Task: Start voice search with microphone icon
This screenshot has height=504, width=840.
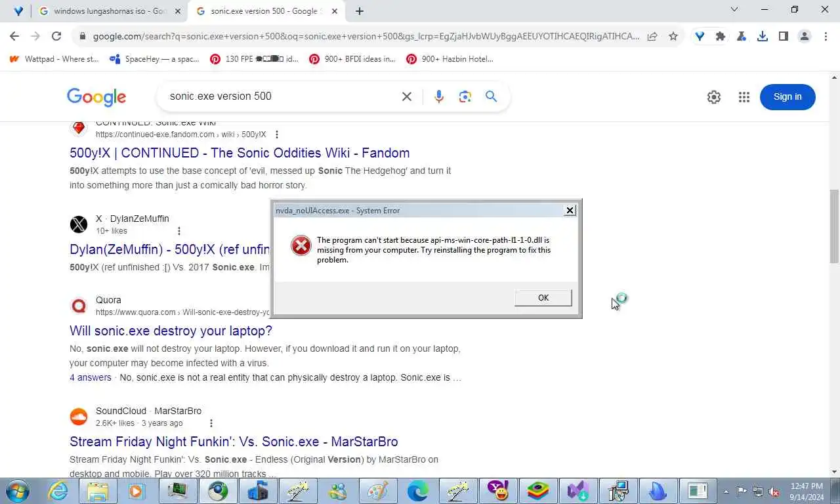Action: 439,96
